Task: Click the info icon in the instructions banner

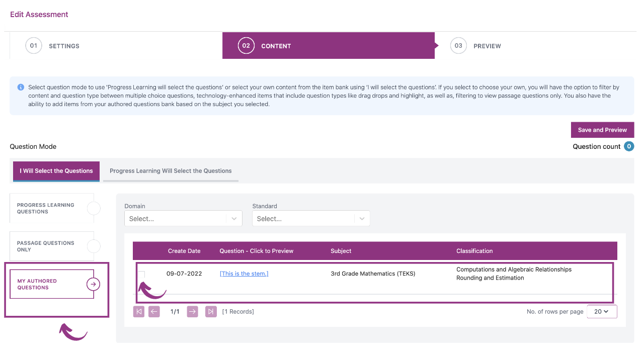Action: (x=21, y=87)
